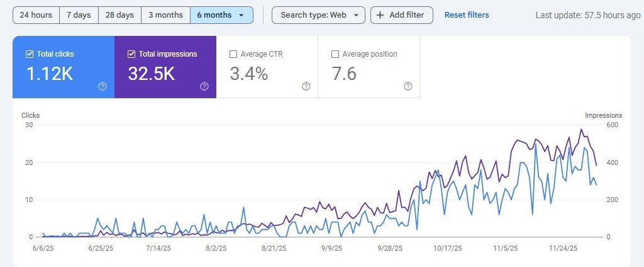The height and width of the screenshot is (267, 644).
Task: Click help icon on Average position card
Action: (408, 86)
